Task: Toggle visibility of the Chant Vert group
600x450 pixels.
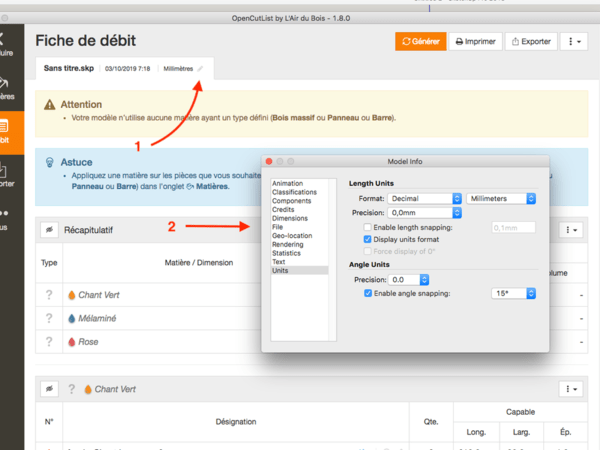Action: [49, 389]
